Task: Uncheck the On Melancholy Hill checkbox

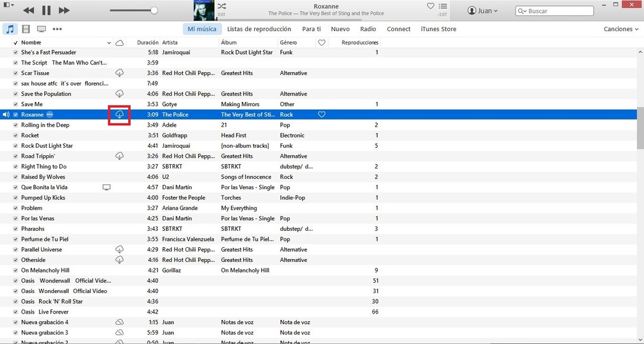Action: [16, 270]
